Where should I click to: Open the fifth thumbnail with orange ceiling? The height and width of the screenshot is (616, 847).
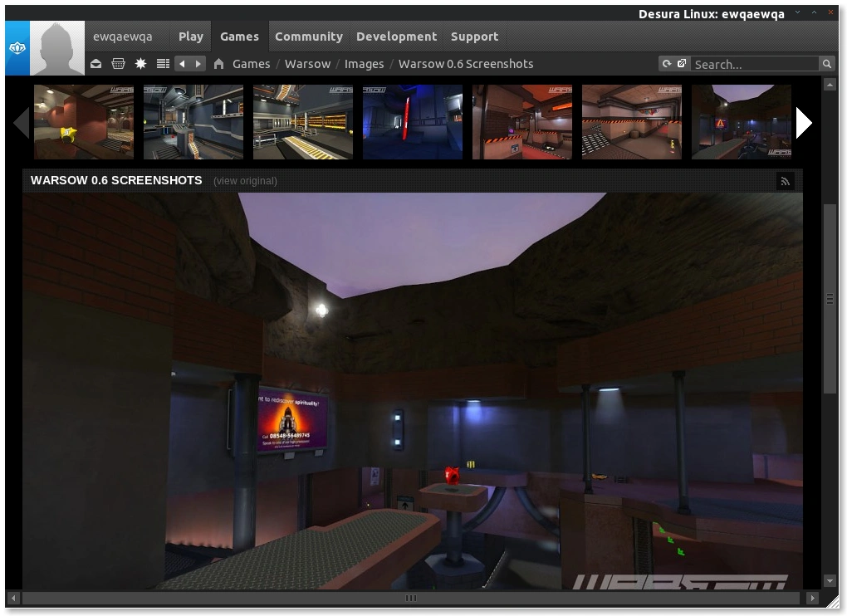[x=522, y=121]
